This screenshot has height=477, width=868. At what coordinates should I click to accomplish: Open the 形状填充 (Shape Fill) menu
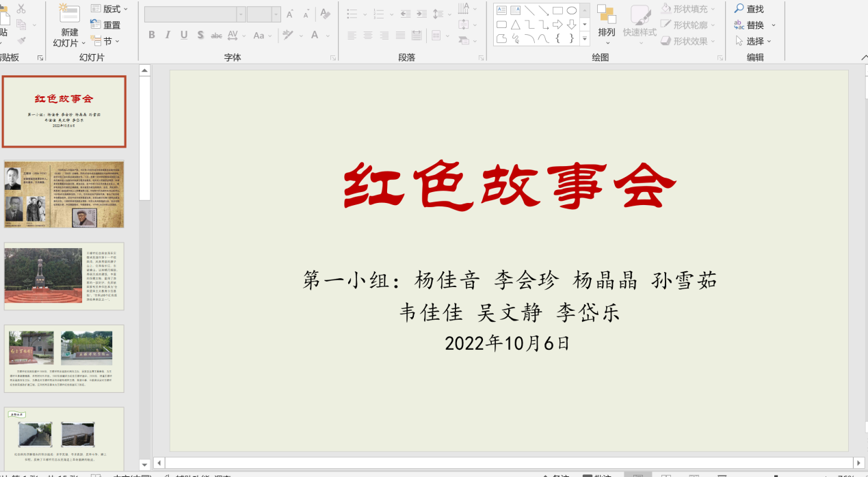[689, 9]
